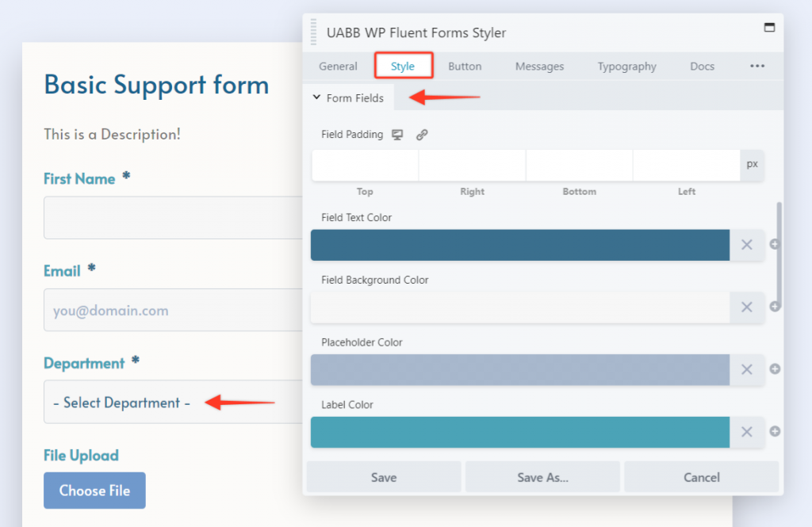Clear the Placeholder Color using its X icon
This screenshot has height=527, width=812.
(746, 369)
